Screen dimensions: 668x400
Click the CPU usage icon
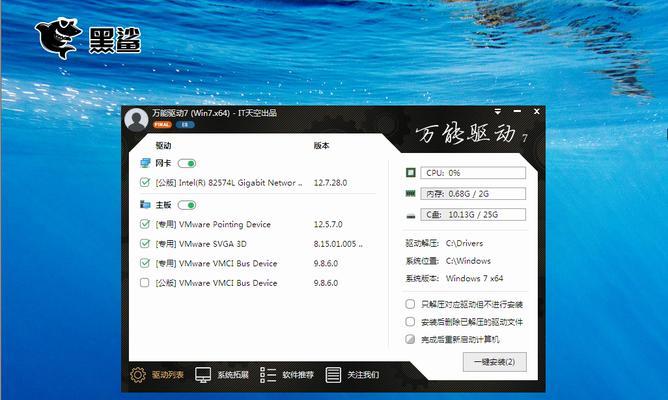410,173
